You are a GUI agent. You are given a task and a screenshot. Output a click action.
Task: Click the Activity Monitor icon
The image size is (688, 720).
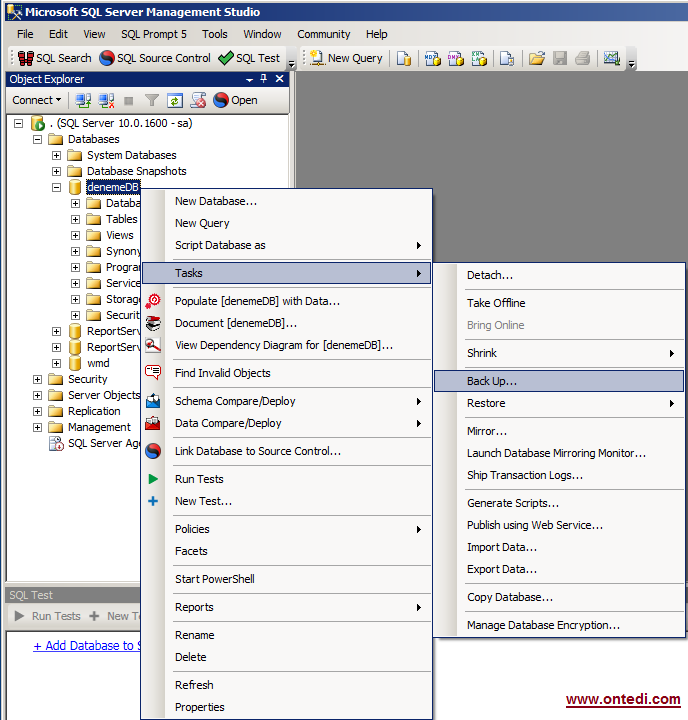[x=612, y=58]
